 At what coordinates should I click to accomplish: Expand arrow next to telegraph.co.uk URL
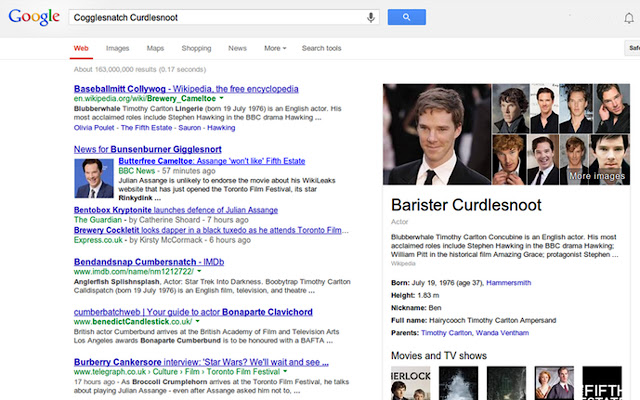[x=285, y=371]
